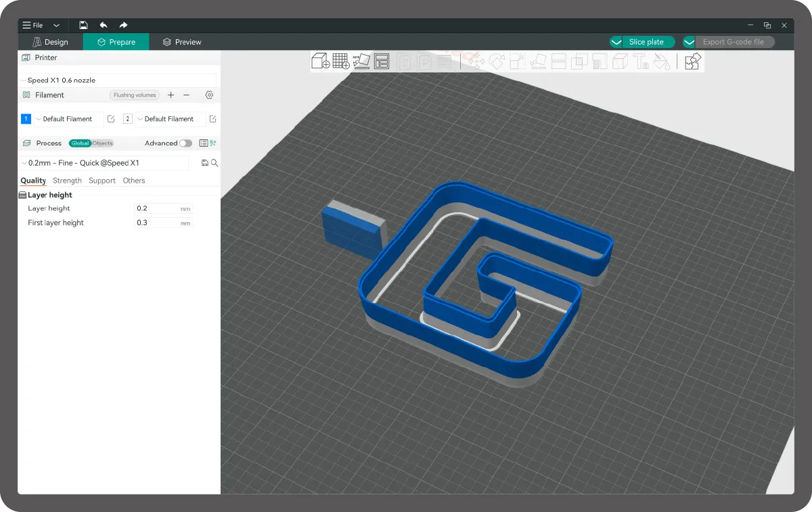This screenshot has height=512, width=812.
Task: Switch to the Preview tab
Action: tap(182, 42)
